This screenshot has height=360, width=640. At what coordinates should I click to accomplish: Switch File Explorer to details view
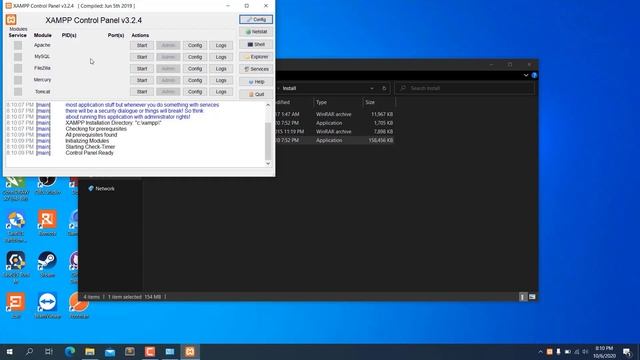click(522, 297)
